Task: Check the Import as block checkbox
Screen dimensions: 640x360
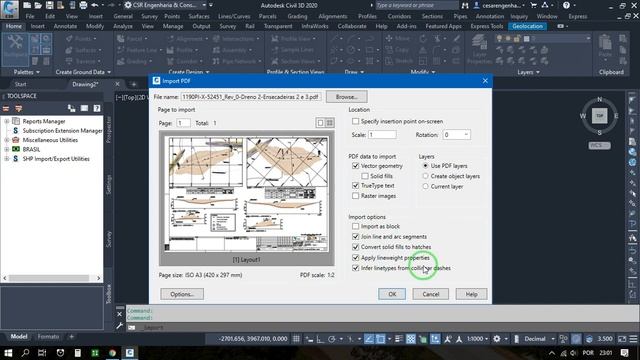Action: tap(356, 226)
